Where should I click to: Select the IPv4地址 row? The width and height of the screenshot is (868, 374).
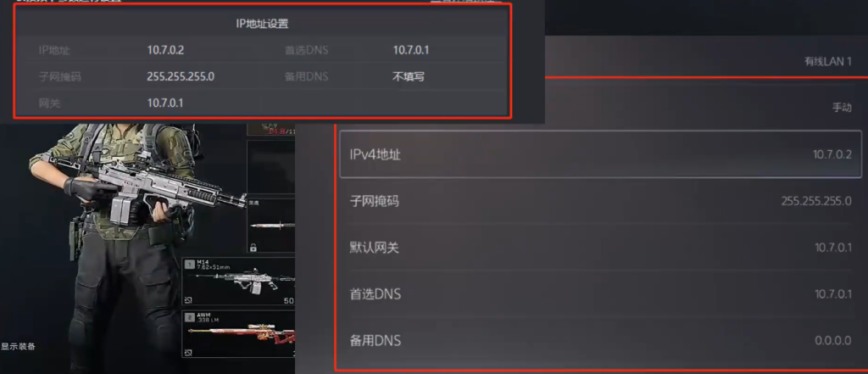(600, 154)
